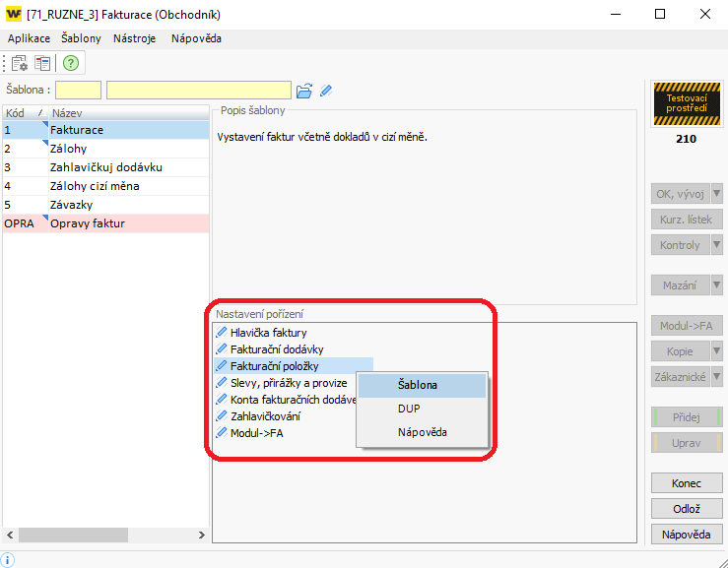
Task: Click the Konec button
Action: point(687,483)
